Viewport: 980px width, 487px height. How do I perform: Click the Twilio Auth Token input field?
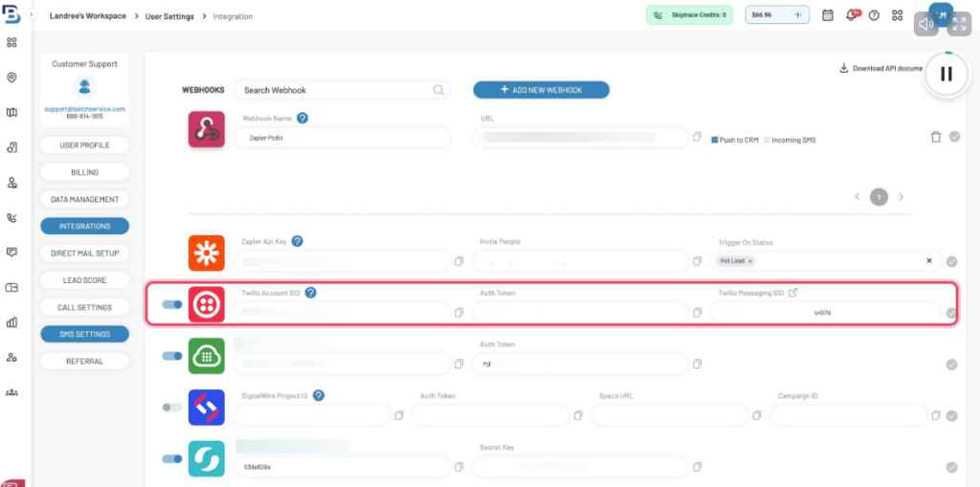[x=580, y=313]
